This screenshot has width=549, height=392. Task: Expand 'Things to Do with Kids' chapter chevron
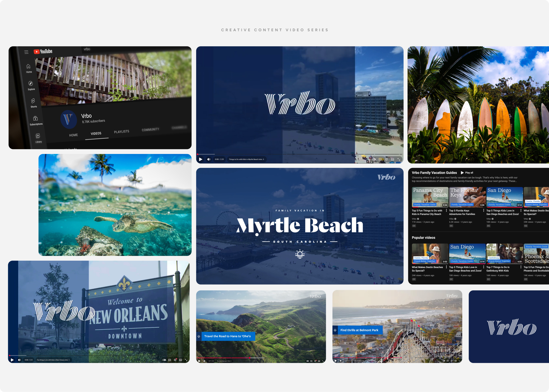[263, 159]
